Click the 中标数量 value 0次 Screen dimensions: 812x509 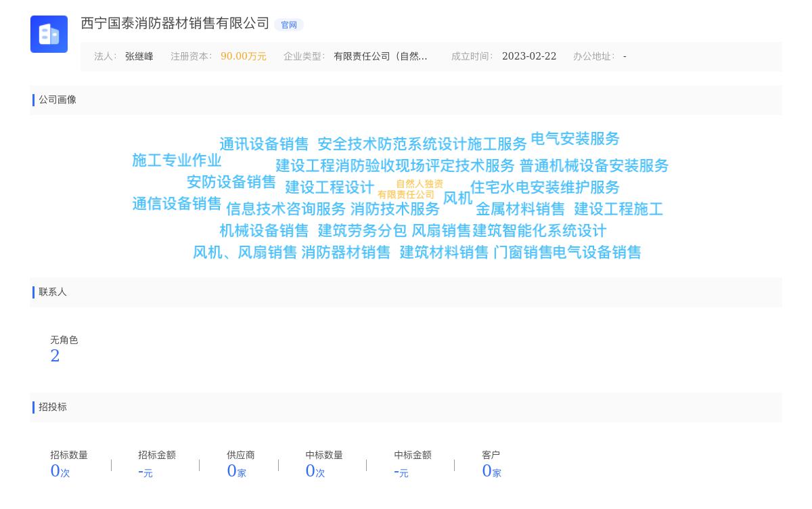pyautogui.click(x=315, y=471)
